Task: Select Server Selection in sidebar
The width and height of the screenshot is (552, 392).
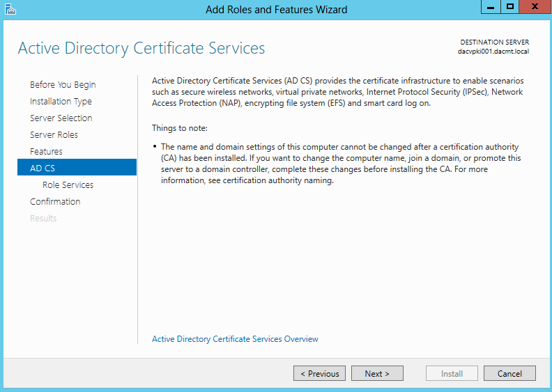Action: (61, 118)
